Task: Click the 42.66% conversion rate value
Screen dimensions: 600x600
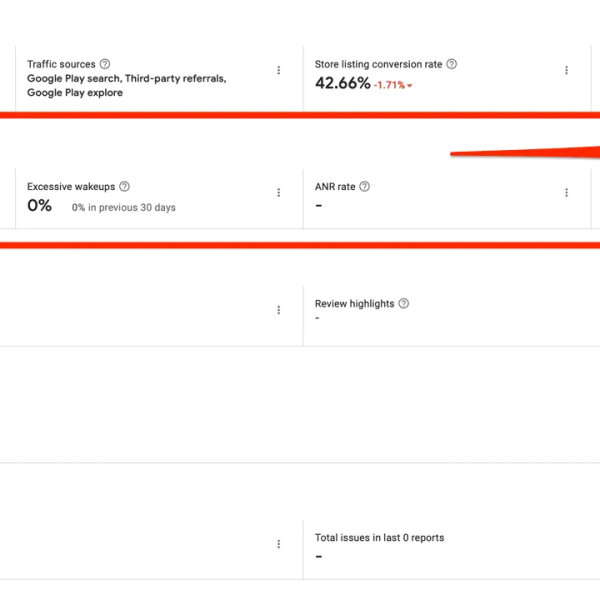Action: 343,83
